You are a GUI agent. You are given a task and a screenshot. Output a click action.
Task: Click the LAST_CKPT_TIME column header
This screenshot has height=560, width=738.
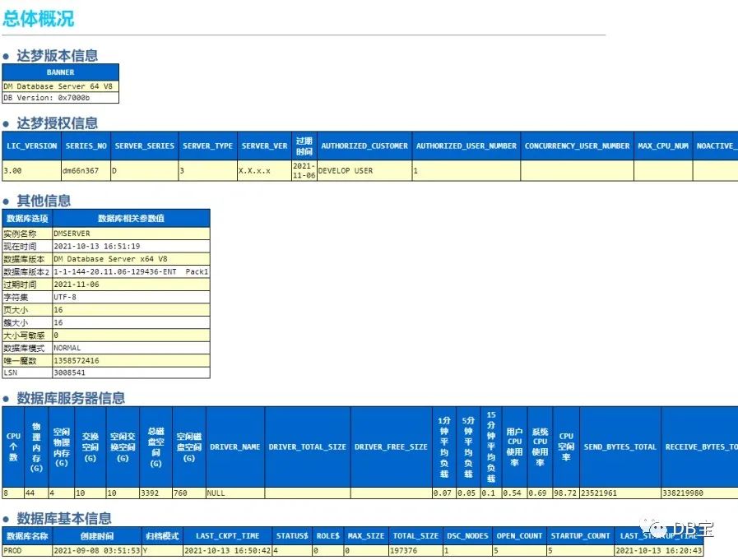[227, 535]
